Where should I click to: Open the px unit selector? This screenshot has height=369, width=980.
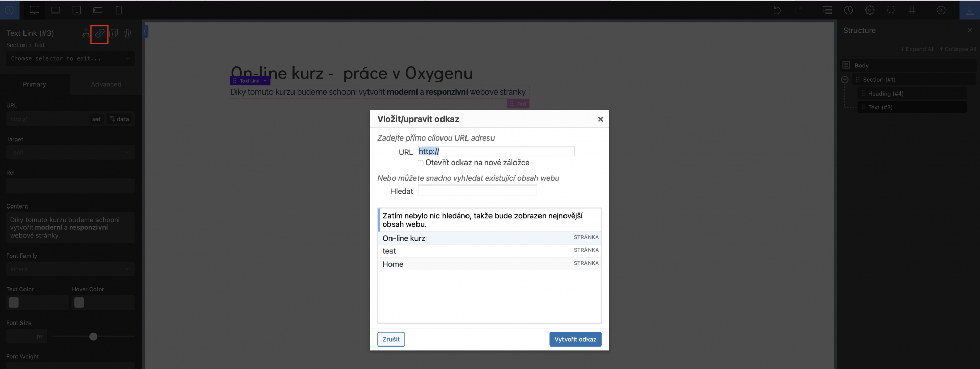point(40,337)
